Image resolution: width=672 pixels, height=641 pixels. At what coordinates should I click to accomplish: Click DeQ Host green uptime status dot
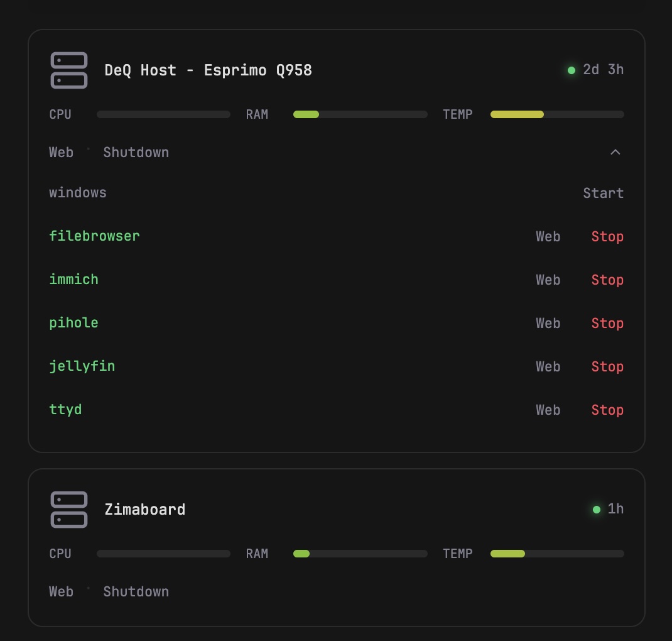tap(572, 70)
